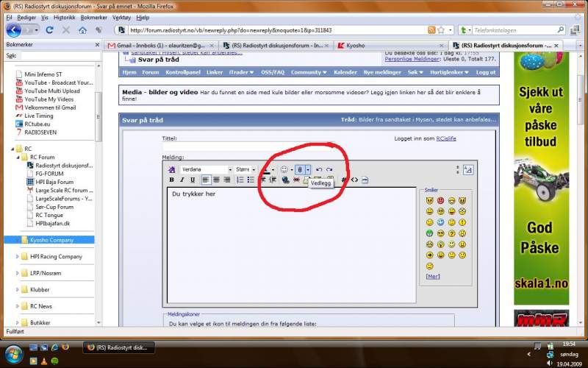The height and width of the screenshot is (368, 588).
Task: Reload the page with the refresh button
Action: (49, 30)
